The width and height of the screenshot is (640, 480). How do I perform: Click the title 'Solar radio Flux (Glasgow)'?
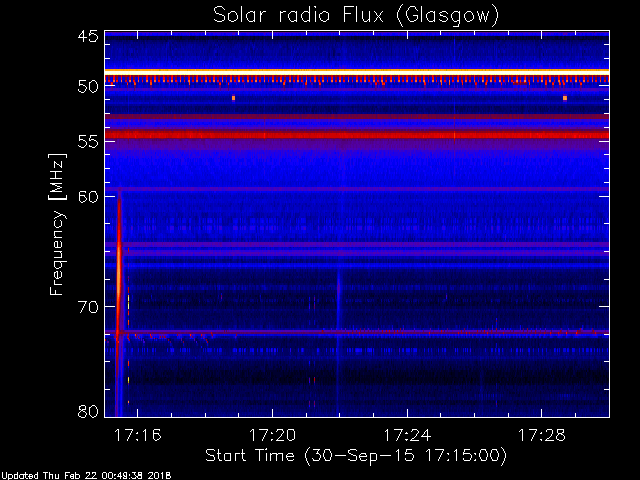pyautogui.click(x=356, y=16)
